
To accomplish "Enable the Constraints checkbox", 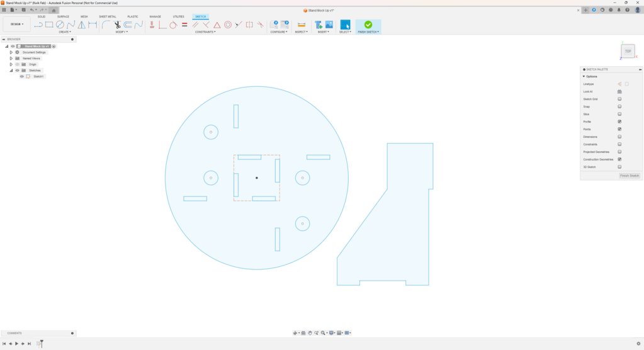I will click(x=619, y=144).
